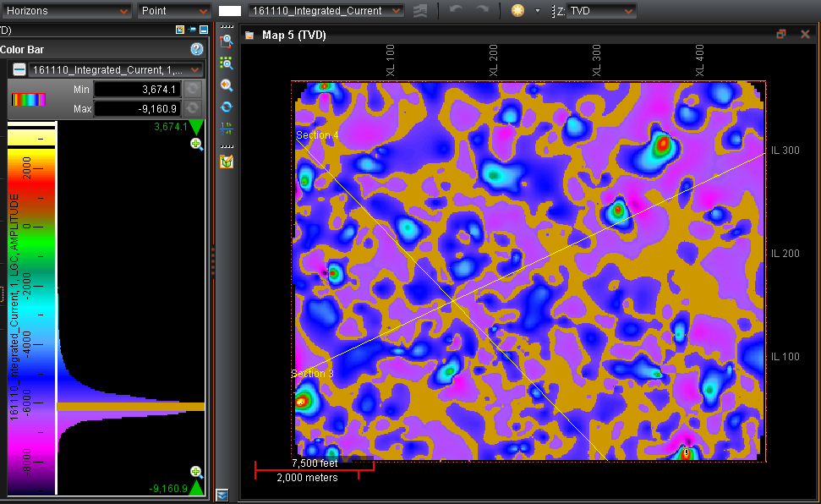Open the Z: TVD domain dropdown
This screenshot has height=504, width=821.
[x=601, y=10]
